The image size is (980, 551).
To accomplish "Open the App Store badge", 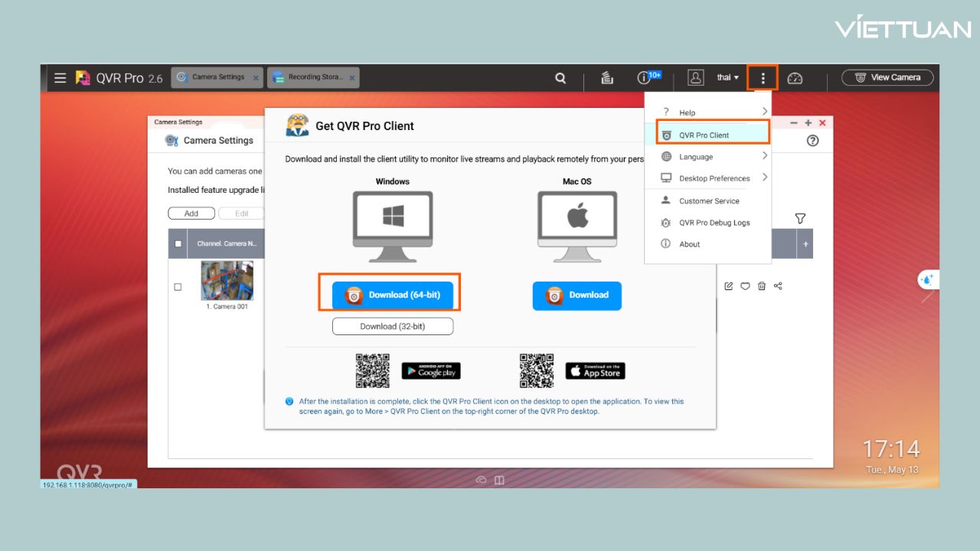I will tap(595, 371).
